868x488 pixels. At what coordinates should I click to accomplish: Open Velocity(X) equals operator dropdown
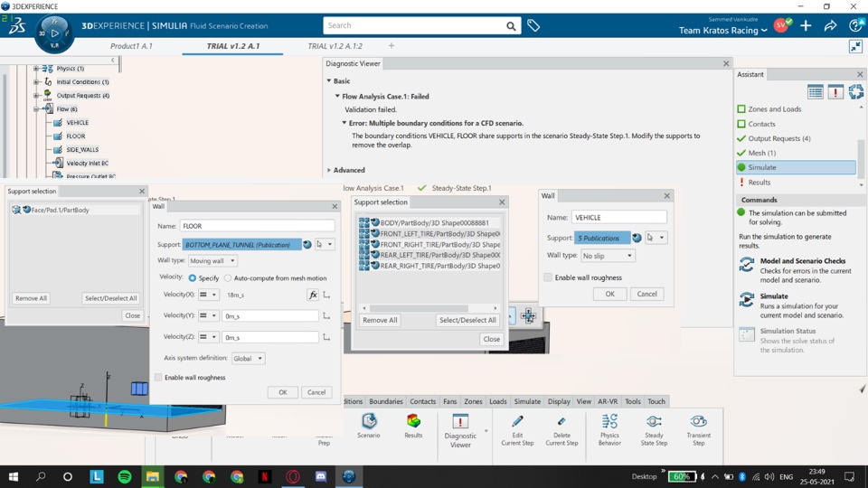(x=208, y=295)
